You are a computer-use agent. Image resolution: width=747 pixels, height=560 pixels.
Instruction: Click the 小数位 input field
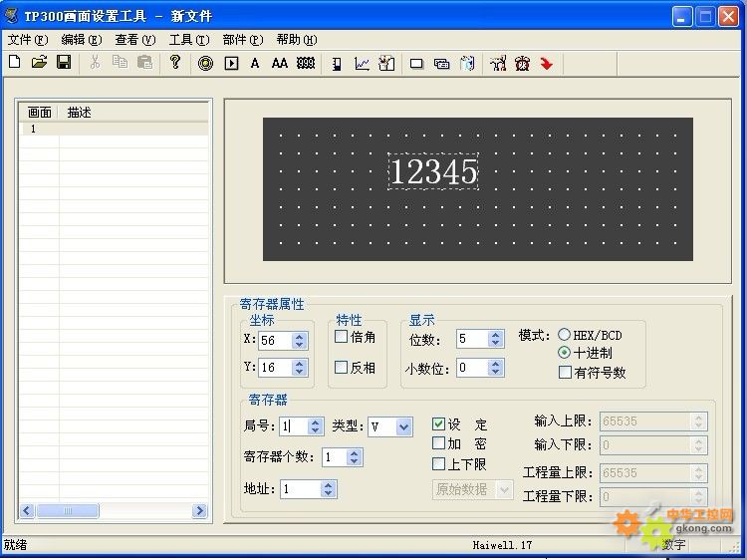coord(472,368)
